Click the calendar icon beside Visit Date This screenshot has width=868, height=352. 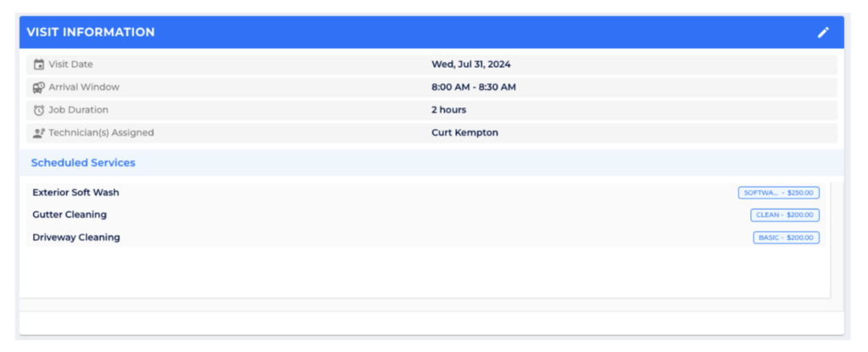click(x=38, y=64)
